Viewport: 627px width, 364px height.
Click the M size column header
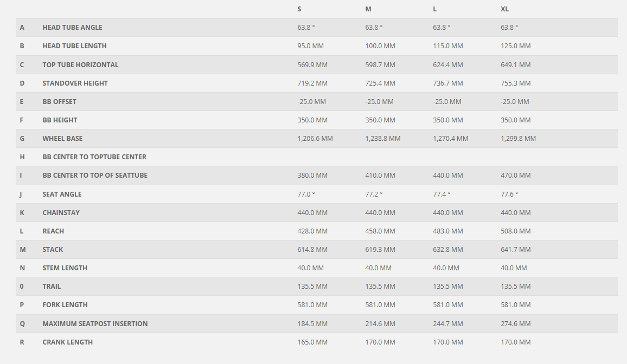368,9
